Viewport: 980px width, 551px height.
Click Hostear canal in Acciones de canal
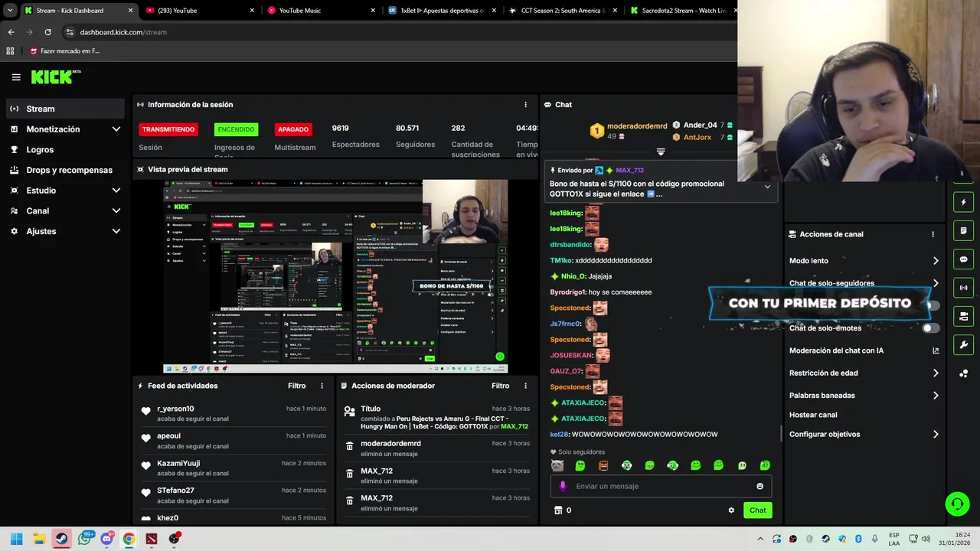813,415
